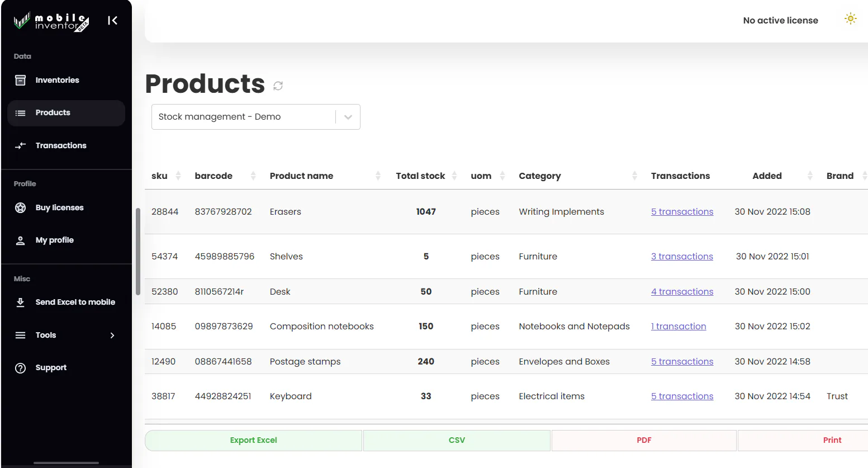Open Composition notebooks' 1 transaction link
Image resolution: width=868 pixels, height=468 pixels.
tap(679, 327)
